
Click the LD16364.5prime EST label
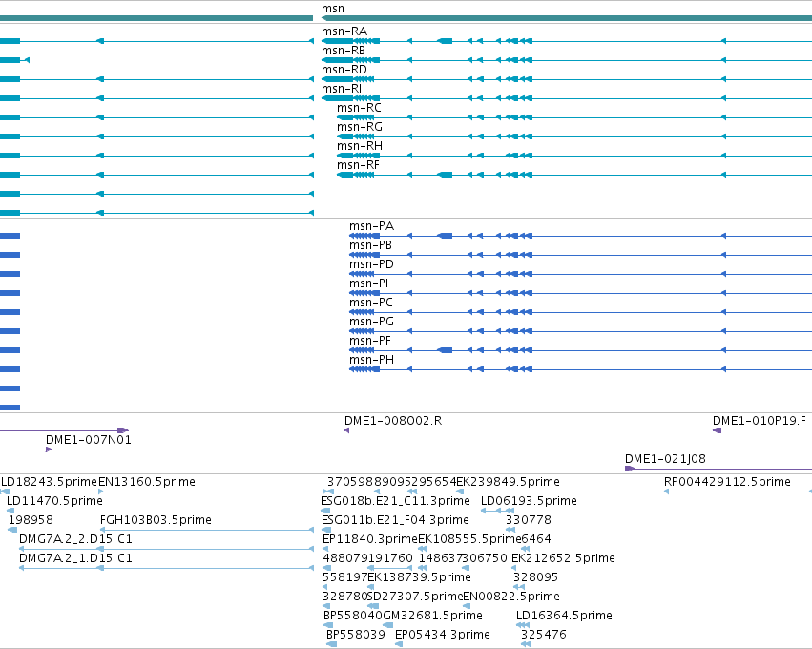[x=564, y=617]
